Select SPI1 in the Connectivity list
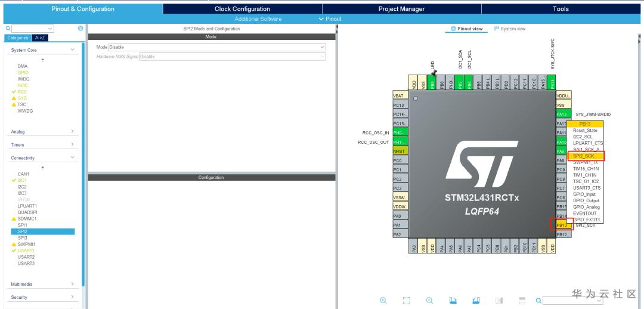Screen dimensions: 644x309 22,225
